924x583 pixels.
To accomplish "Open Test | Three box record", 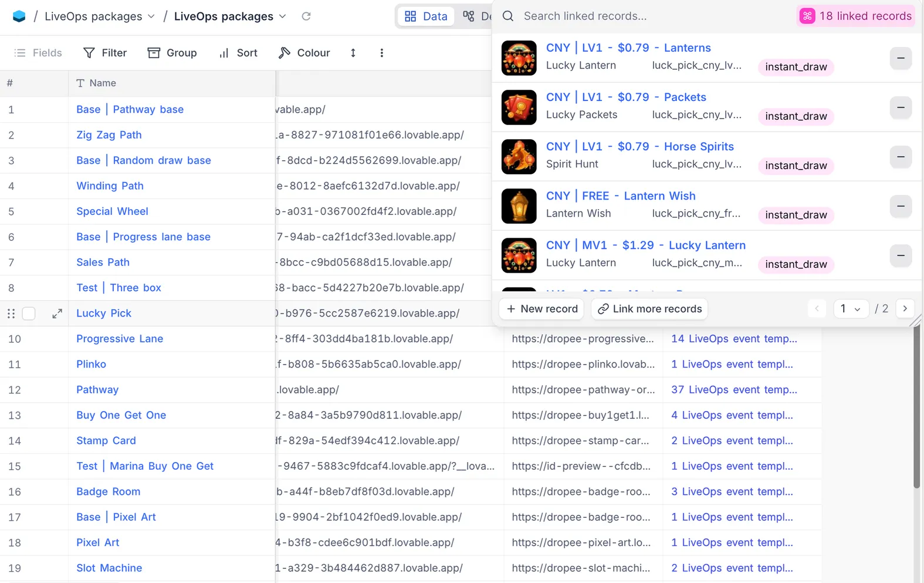I will pyautogui.click(x=119, y=288).
